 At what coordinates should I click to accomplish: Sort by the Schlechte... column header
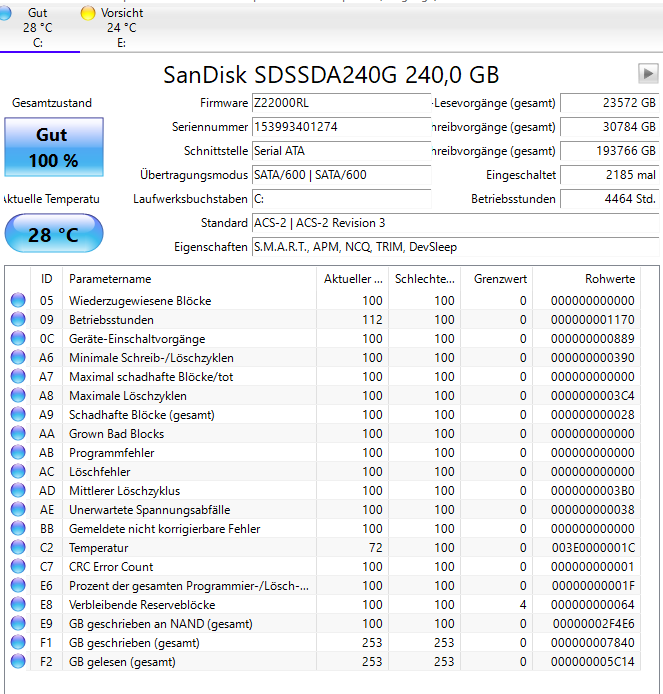coord(424,279)
